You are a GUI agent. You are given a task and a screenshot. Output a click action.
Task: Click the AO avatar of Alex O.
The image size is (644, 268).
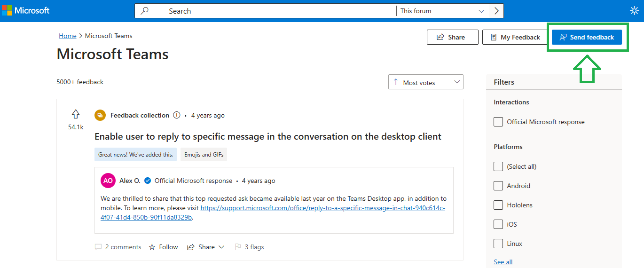(108, 181)
